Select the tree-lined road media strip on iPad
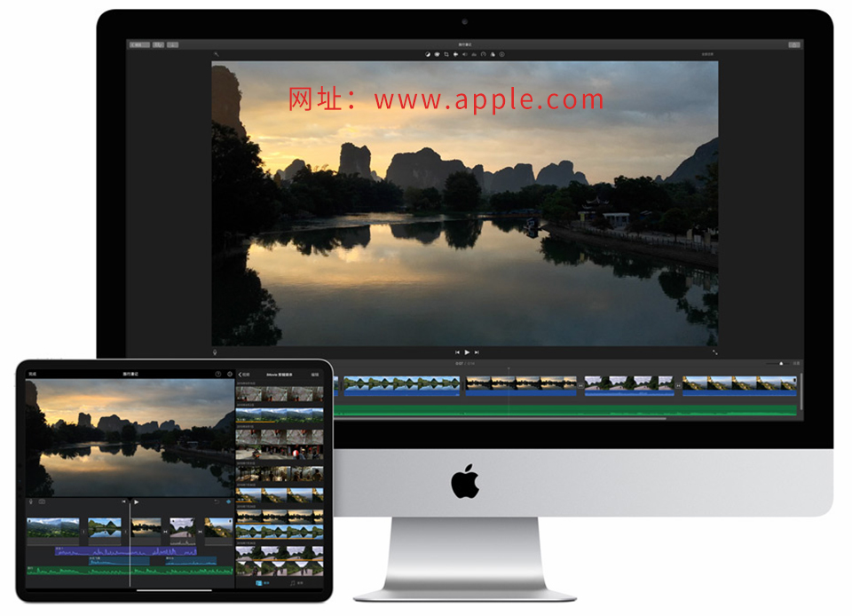 [x=280, y=553]
